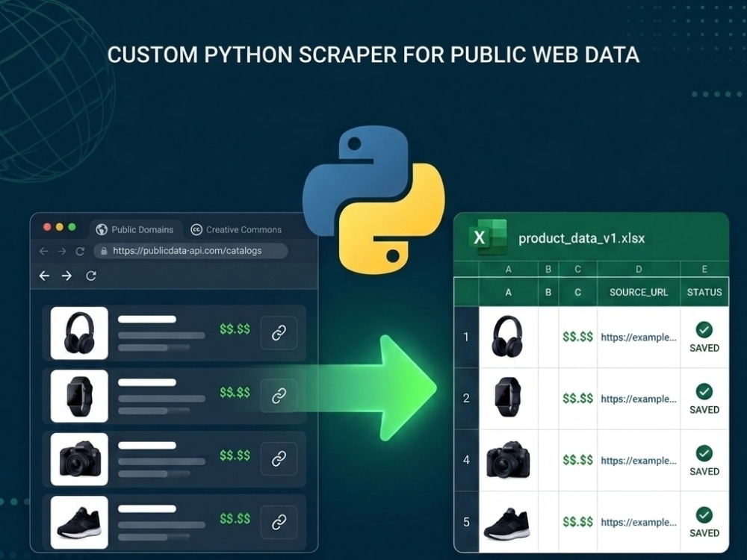Select the SOURCE_URL column header

639,292
